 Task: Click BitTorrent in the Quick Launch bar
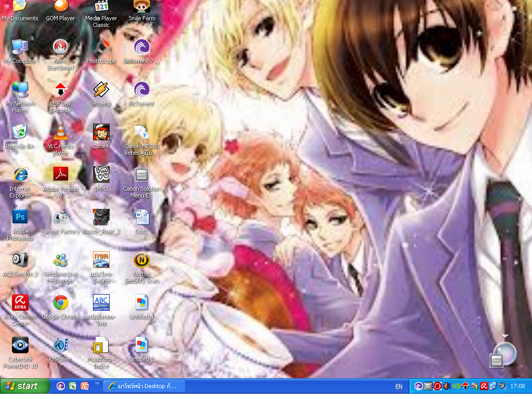pos(60,386)
